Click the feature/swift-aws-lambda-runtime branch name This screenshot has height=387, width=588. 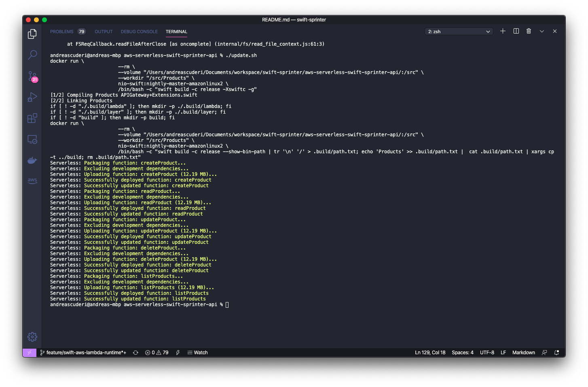(x=83, y=353)
